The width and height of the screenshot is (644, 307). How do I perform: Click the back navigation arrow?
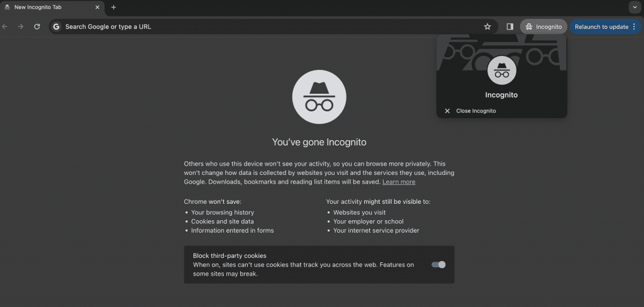(5, 26)
